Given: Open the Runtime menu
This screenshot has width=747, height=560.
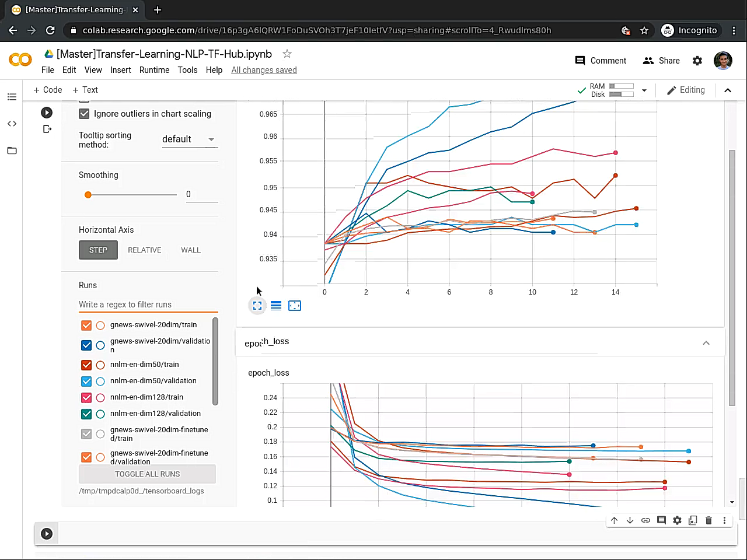Looking at the screenshot, I should pos(154,70).
